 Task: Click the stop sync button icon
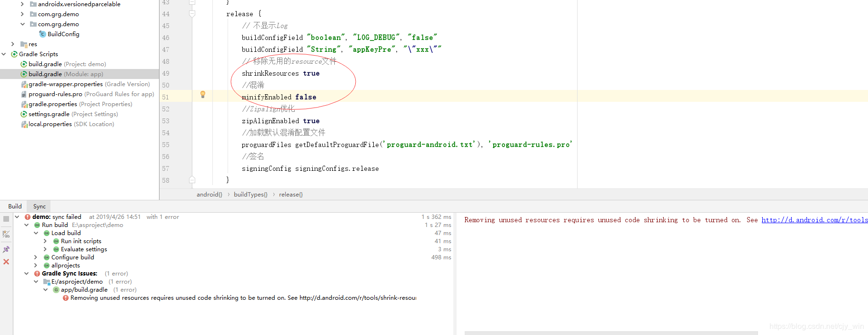coord(6,219)
